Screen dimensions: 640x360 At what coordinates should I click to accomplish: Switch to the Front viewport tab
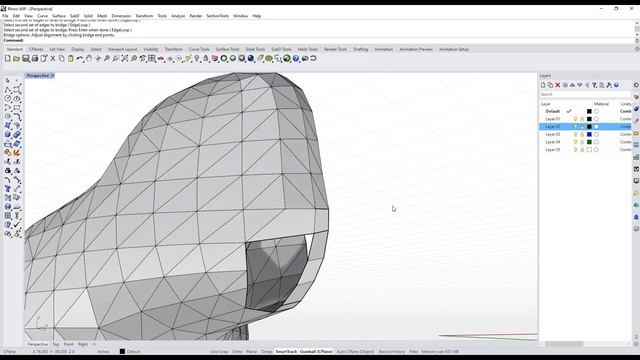point(69,344)
